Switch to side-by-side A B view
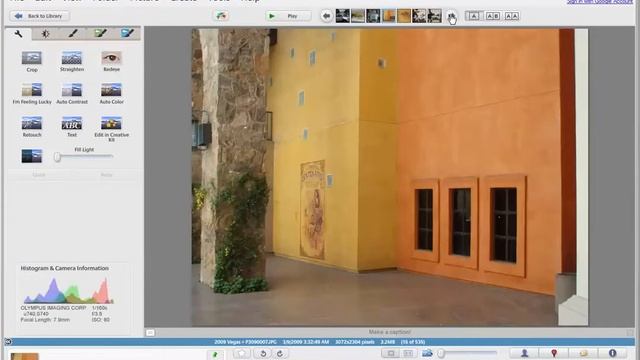640x360 pixels. point(493,16)
